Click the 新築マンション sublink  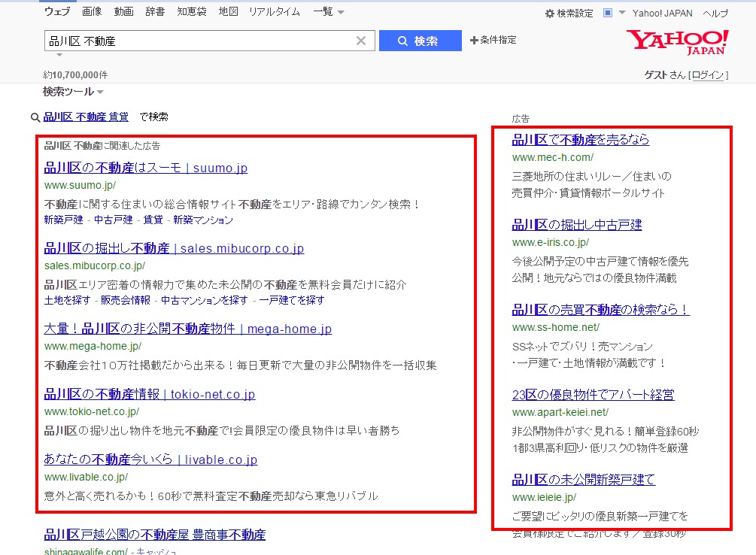click(203, 220)
